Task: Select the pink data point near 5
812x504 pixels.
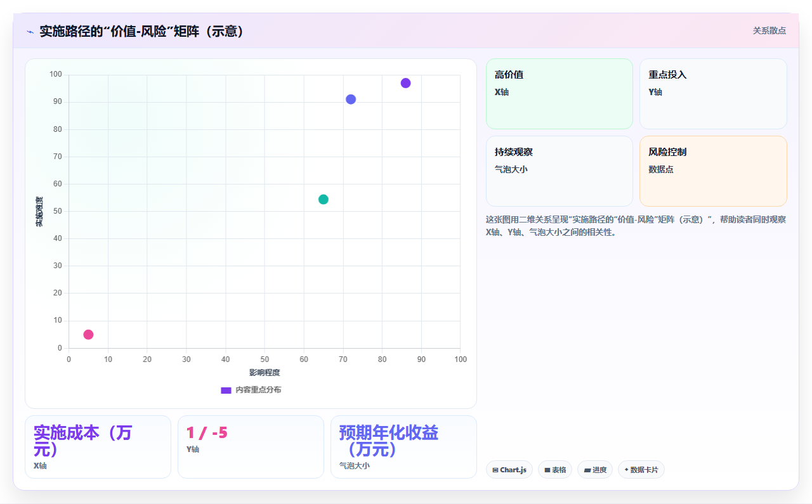Action: [x=88, y=335]
